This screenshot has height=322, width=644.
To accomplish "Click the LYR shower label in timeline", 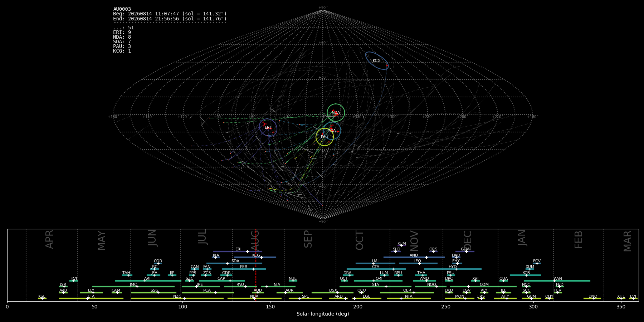I will 63,285.
